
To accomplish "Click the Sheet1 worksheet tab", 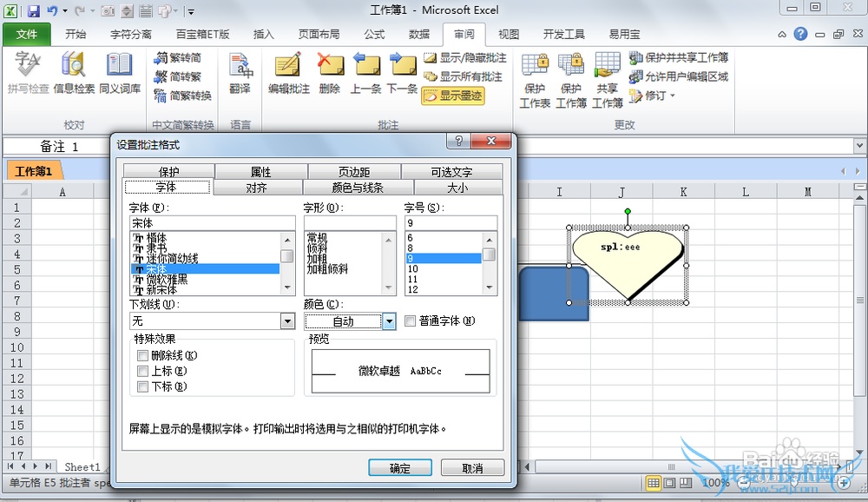I will point(82,466).
